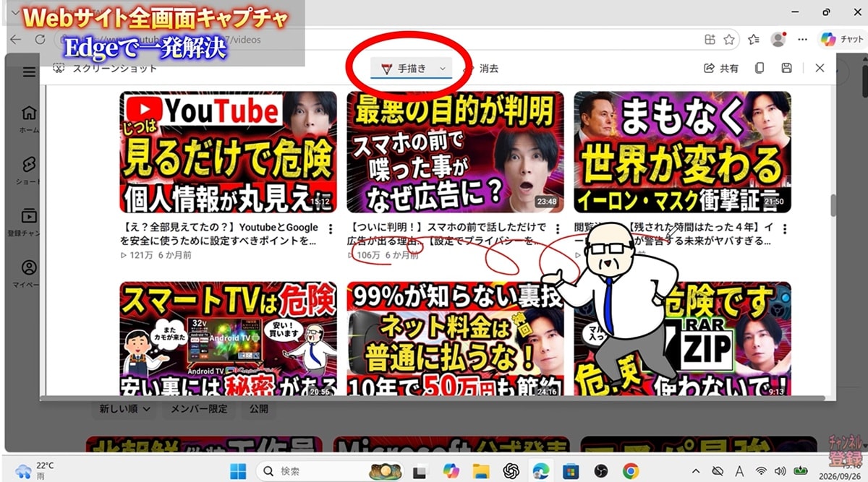The width and height of the screenshot is (868, 482).
Task: Open the weather widget showing 22°C
Action: (x=34, y=471)
